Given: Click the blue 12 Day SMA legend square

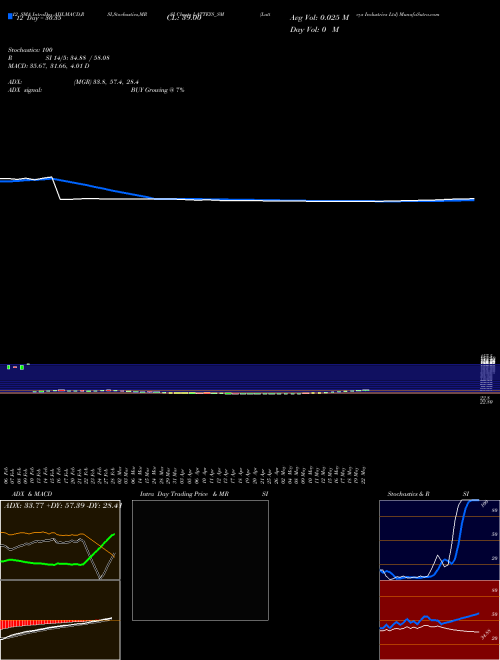Looking at the screenshot, I should pos(10,16).
